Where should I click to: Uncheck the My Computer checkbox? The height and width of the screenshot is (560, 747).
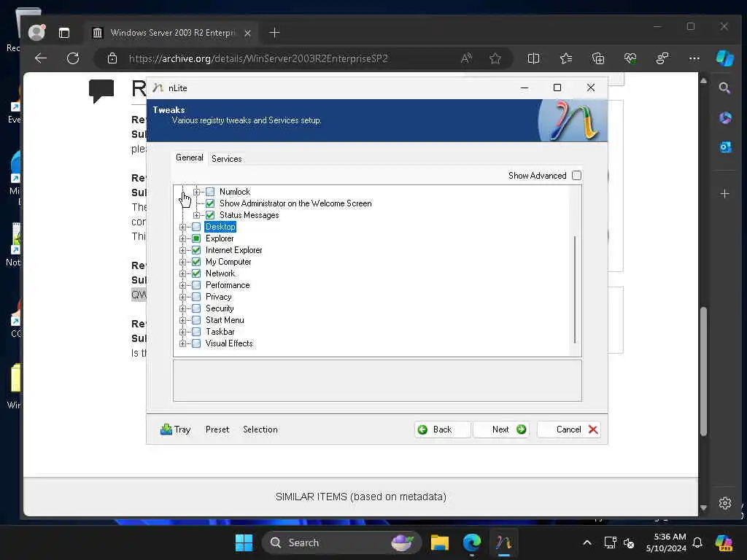(196, 262)
